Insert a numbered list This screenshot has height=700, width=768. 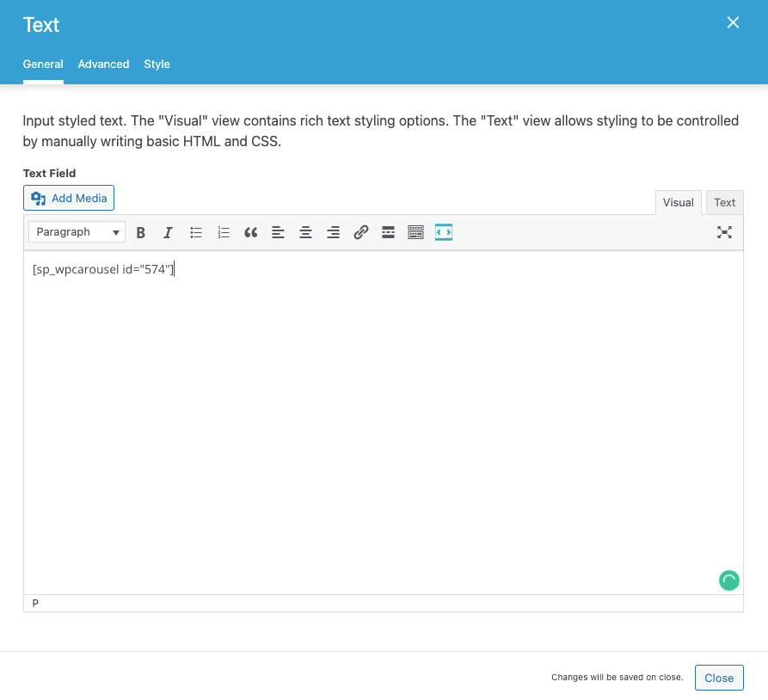pos(224,232)
